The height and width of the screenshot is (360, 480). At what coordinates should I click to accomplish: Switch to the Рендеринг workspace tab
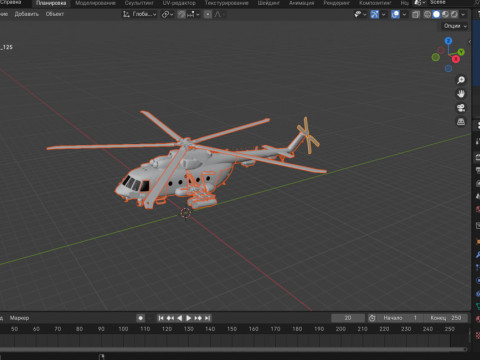pos(337,3)
